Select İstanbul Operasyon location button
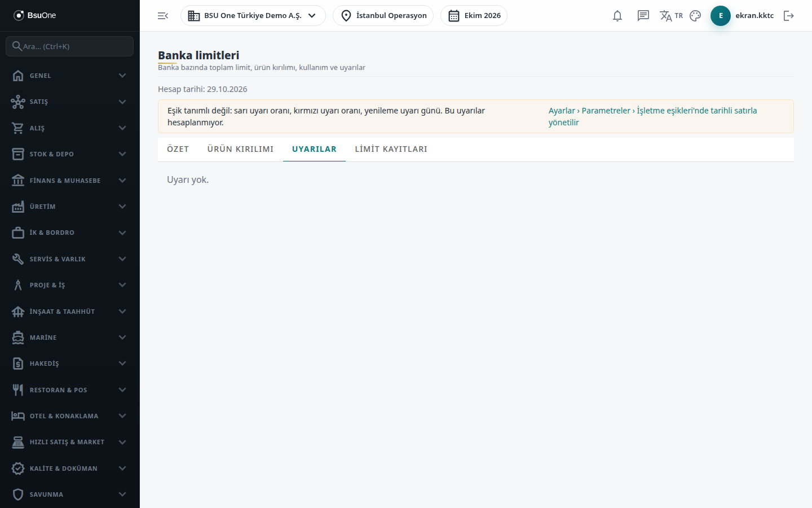This screenshot has height=508, width=812. coord(383,16)
